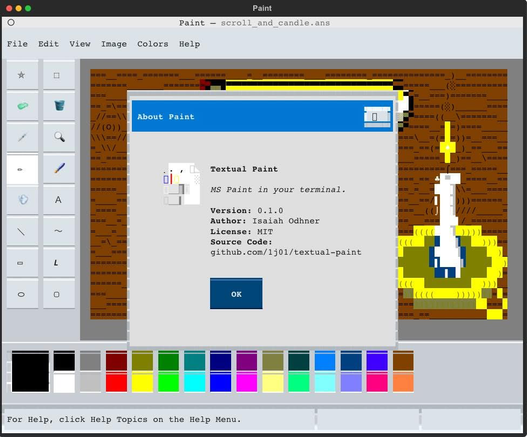Open the github.com/1j01/textual-paint source link
Viewport: 527px width, 437px height.
click(286, 252)
